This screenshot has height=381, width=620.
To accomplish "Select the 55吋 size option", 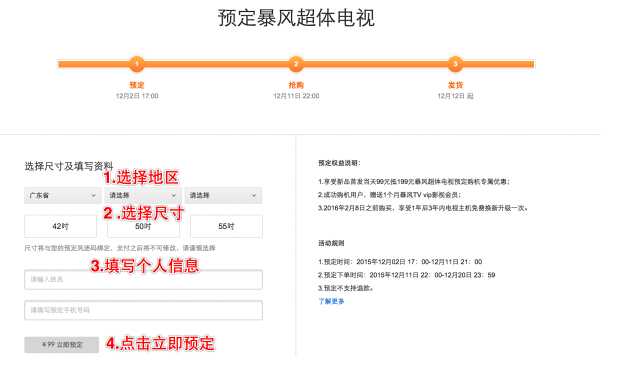I will (x=226, y=226).
